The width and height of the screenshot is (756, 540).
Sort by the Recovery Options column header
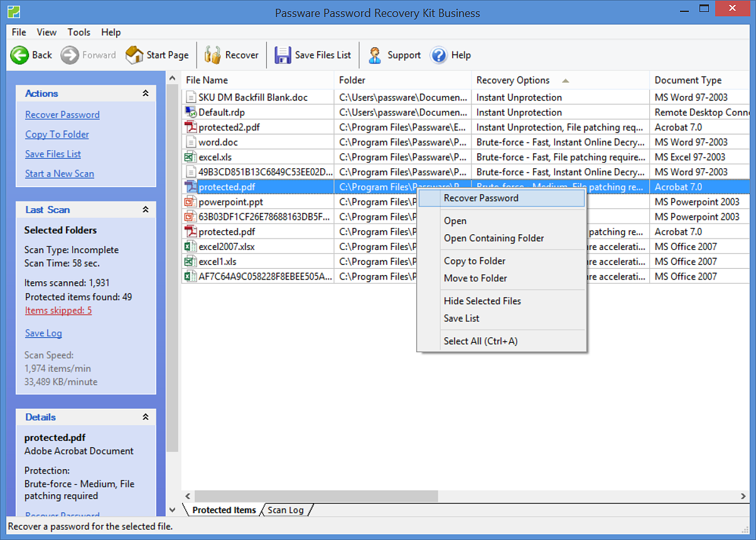tap(560, 80)
